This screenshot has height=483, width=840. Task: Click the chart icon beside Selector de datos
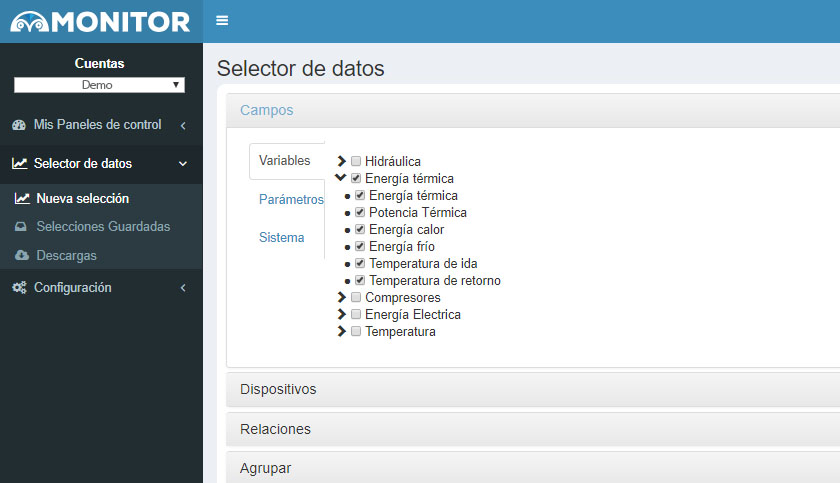tap(19, 163)
